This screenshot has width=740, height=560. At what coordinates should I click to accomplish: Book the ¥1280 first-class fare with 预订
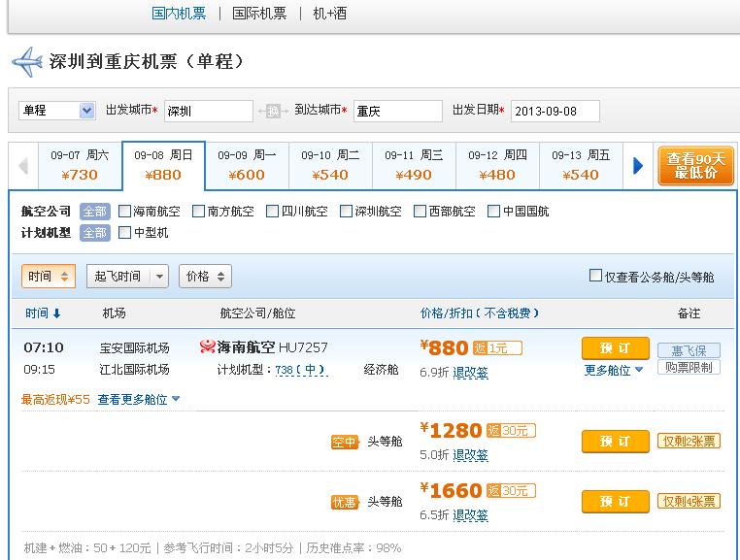[616, 442]
